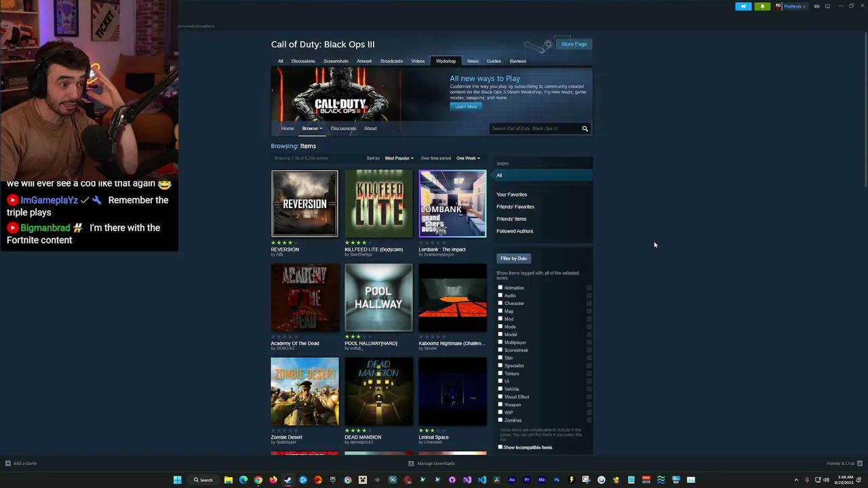868x488 pixels.
Task: Show hidden system tray icons
Action: coord(796,480)
